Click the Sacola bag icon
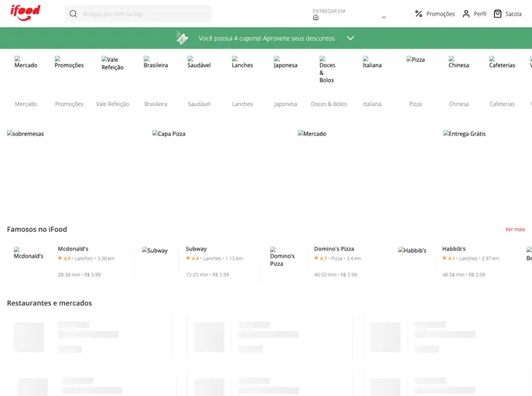Screen dimensions: 532x396 click(x=497, y=14)
